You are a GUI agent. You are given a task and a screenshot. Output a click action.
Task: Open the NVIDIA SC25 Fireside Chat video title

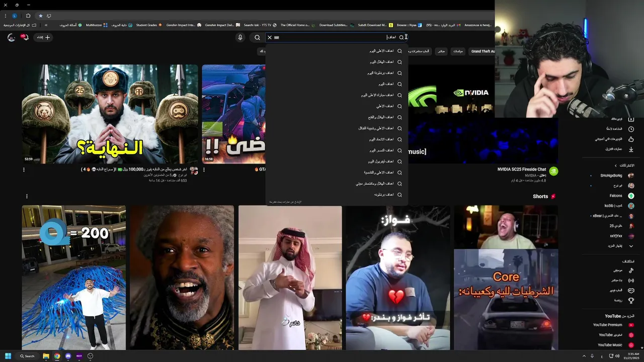522,169
